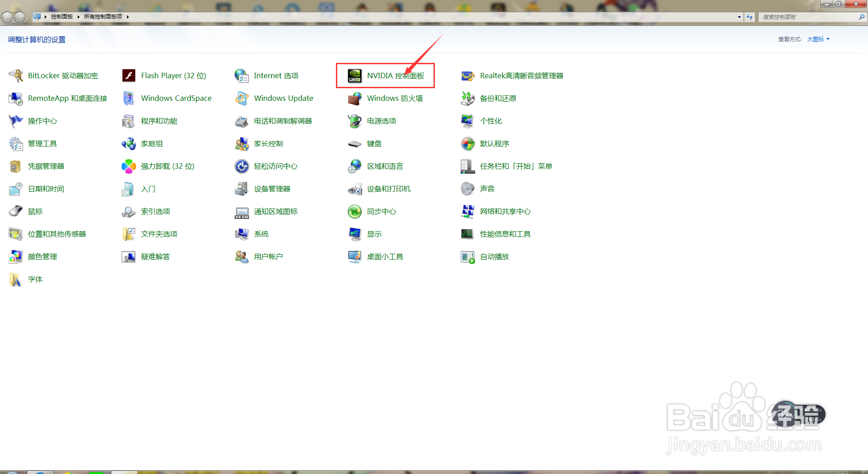Open the 电源选项 icon
Screen dimensions: 868x474
tap(355, 121)
